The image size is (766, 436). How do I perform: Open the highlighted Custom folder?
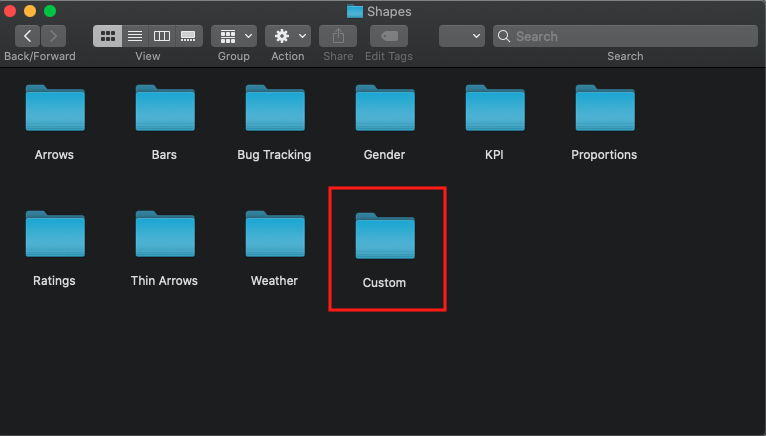pos(385,238)
